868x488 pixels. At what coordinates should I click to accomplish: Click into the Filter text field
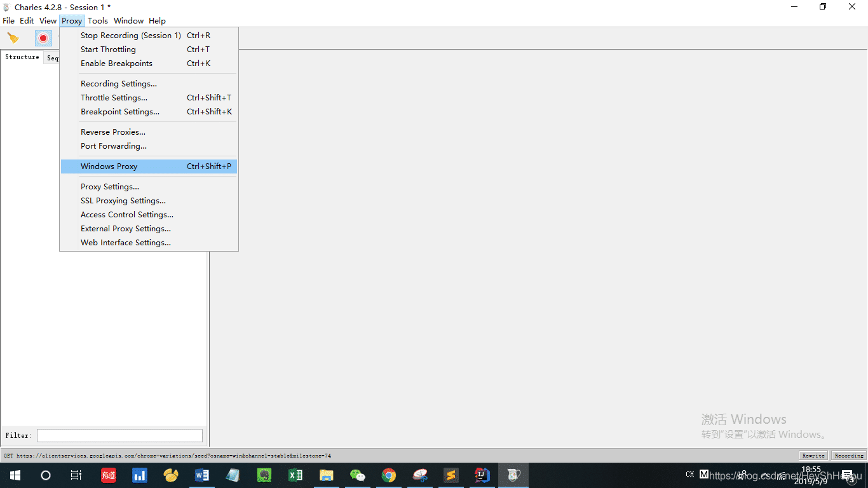(119, 435)
